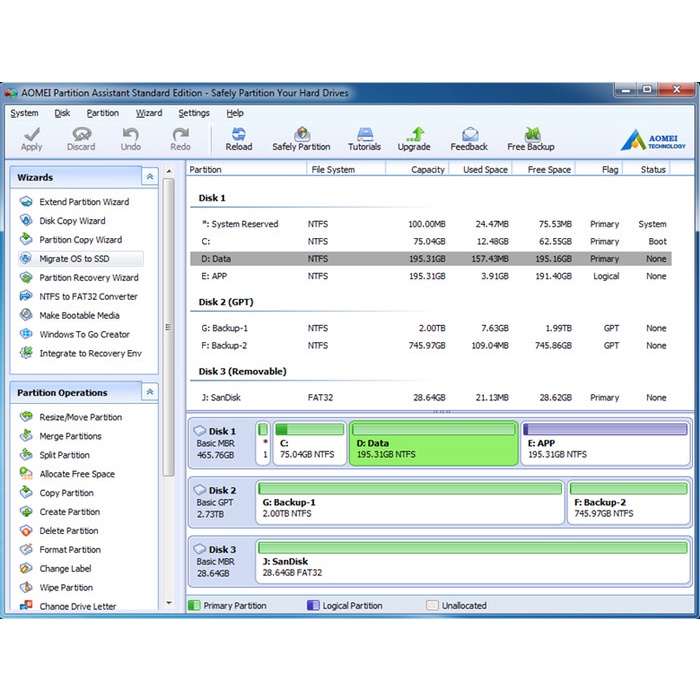Image resolution: width=700 pixels, height=700 pixels.
Task: Select F: Backup-2 block in disk map
Action: click(x=629, y=502)
